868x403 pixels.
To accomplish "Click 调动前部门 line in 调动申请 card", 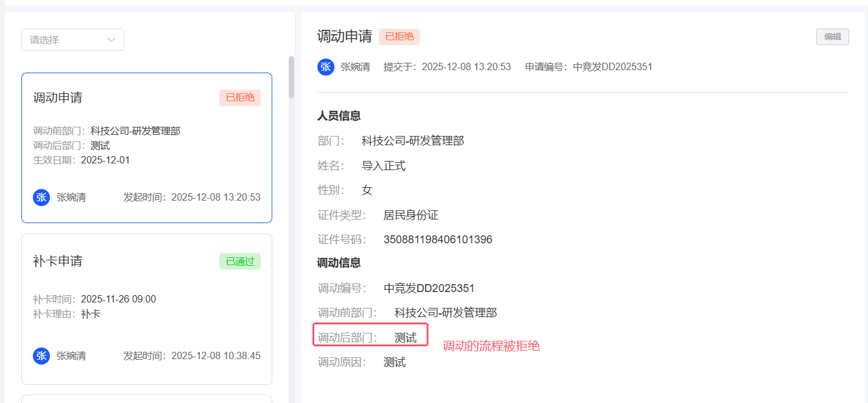I will pyautogui.click(x=107, y=131).
